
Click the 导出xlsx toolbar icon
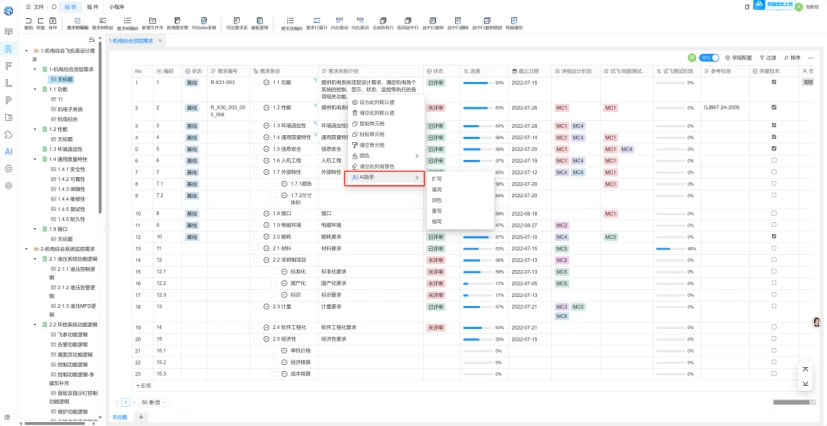(x=204, y=21)
